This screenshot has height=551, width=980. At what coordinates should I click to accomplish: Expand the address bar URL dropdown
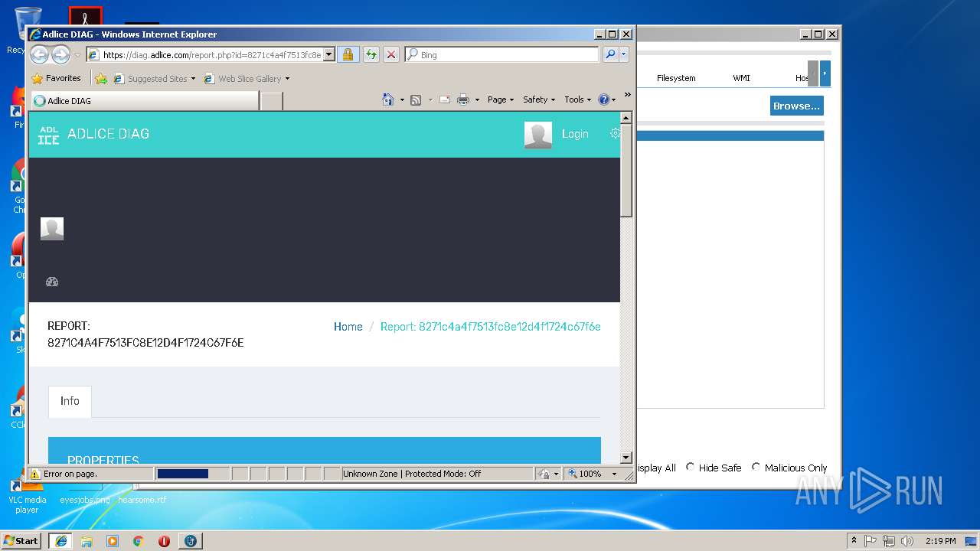click(x=329, y=54)
